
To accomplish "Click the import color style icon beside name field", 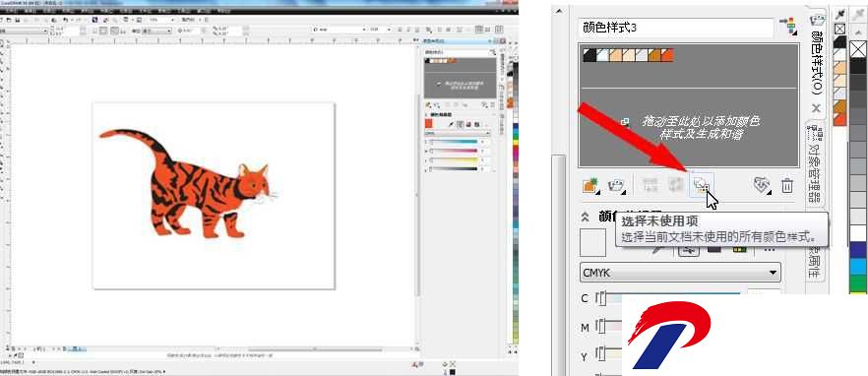I will coord(787,27).
